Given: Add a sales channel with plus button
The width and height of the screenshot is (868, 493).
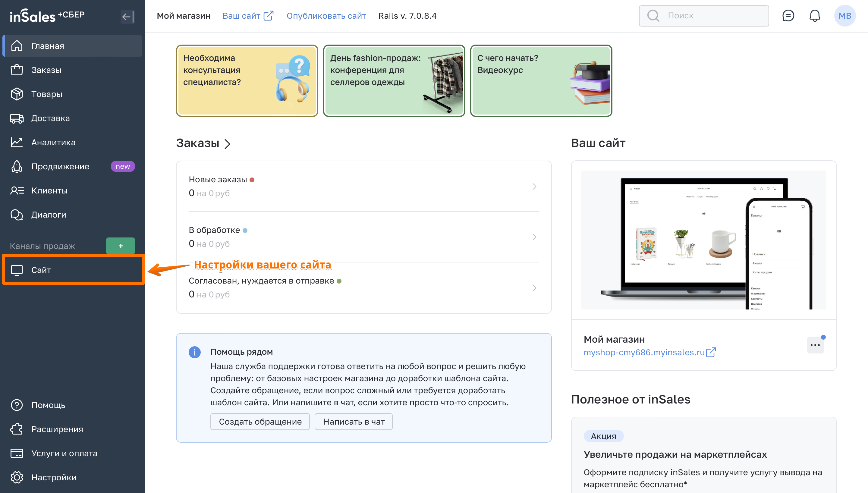Looking at the screenshot, I should coord(121,246).
